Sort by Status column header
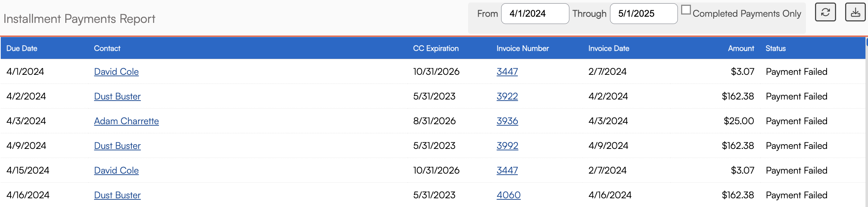The width and height of the screenshot is (868, 207). coord(775,48)
